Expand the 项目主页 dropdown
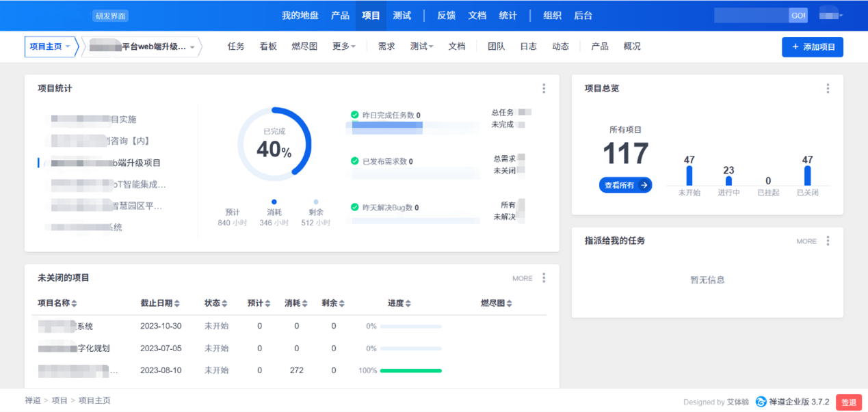The width and height of the screenshot is (868, 412). click(x=50, y=46)
